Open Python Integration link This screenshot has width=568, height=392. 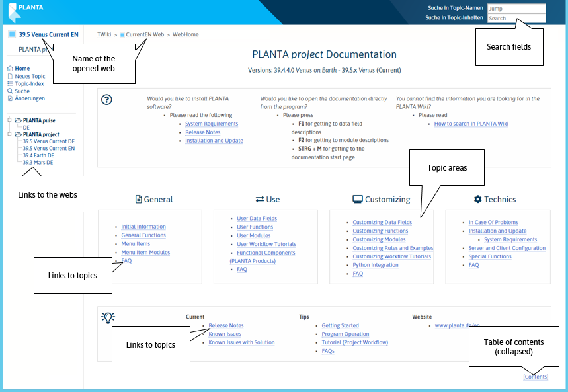[x=376, y=265]
